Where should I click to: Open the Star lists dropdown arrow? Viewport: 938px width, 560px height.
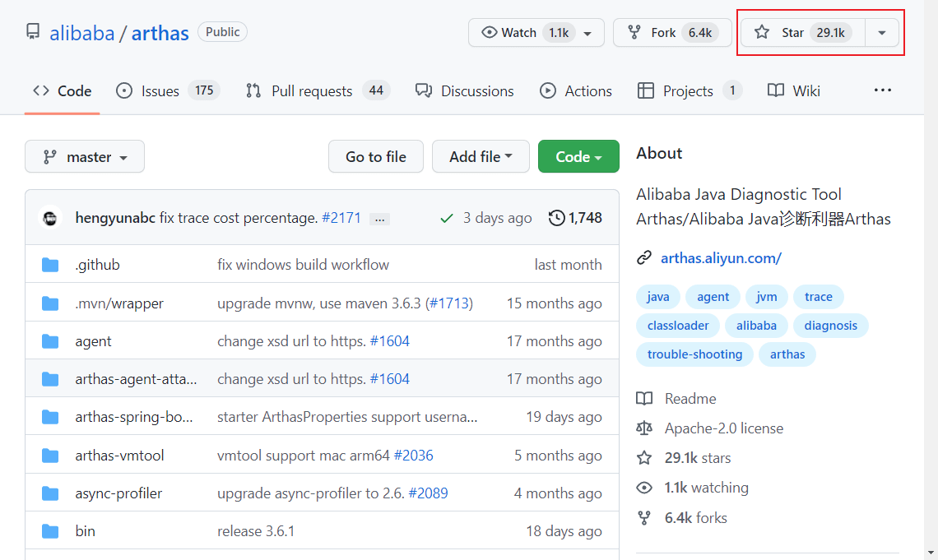882,33
